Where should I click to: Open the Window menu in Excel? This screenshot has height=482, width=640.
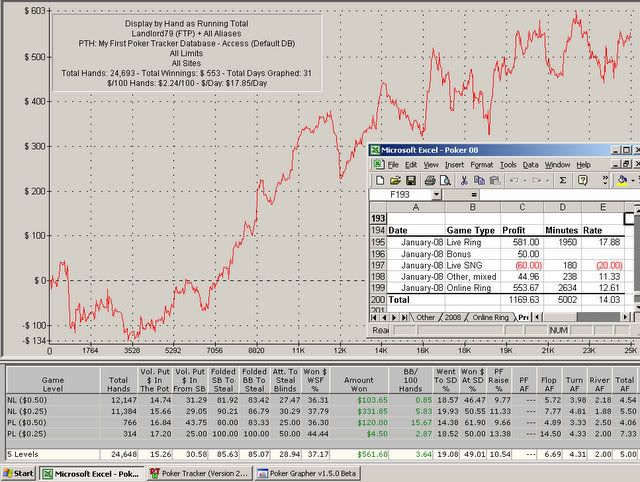[557, 165]
